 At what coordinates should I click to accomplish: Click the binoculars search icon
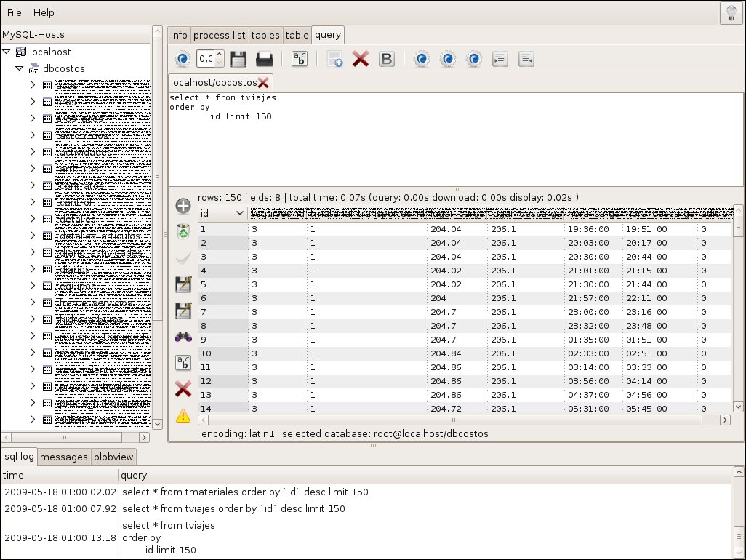tap(183, 337)
